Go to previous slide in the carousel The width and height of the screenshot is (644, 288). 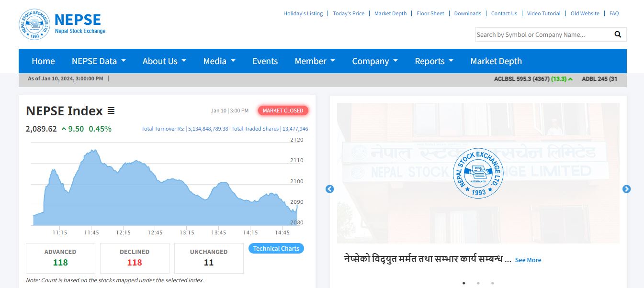(329, 189)
